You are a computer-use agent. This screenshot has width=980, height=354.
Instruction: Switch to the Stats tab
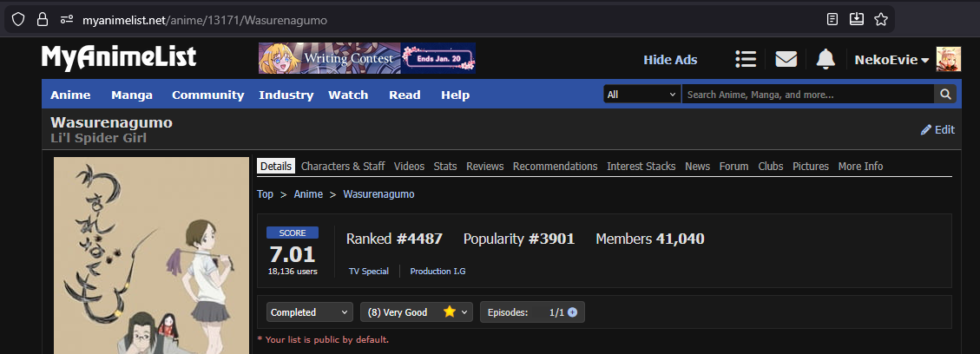click(x=445, y=166)
